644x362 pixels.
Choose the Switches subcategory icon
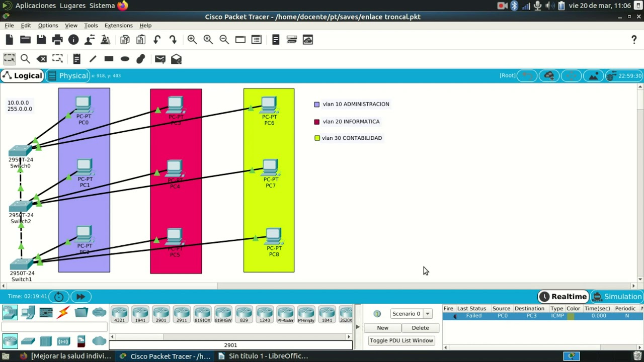[x=28, y=341]
